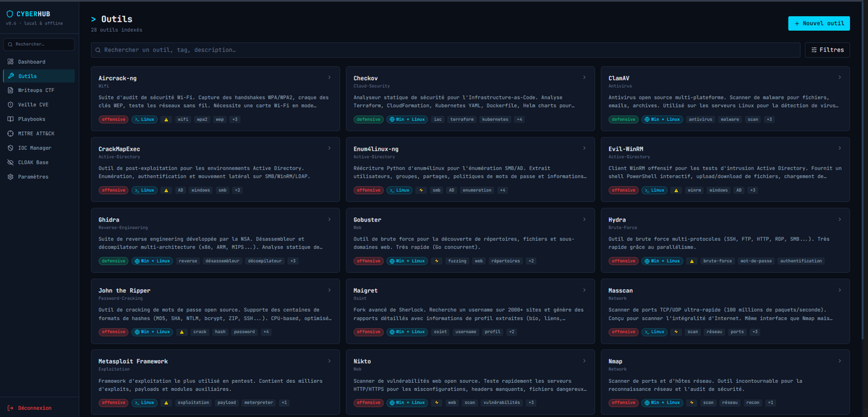Click the Win + Linux globe badge on Ghidra
The image size is (868, 417).
coord(152,261)
